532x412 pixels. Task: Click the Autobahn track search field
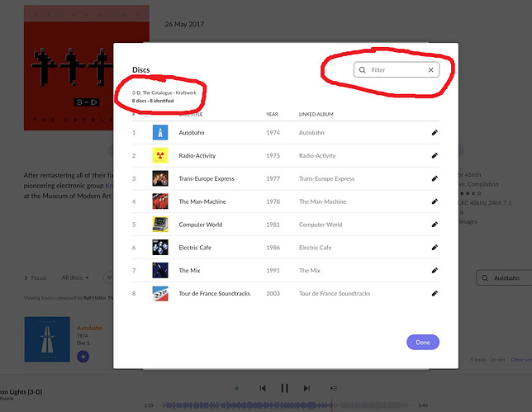(504, 278)
